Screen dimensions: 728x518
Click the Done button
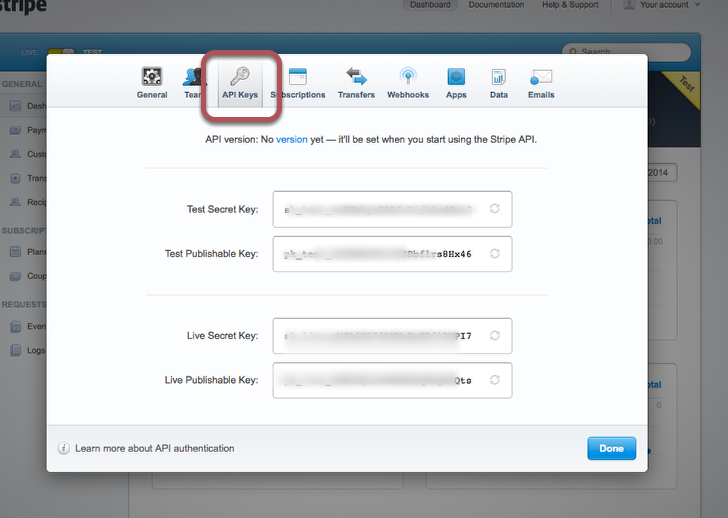(x=611, y=448)
